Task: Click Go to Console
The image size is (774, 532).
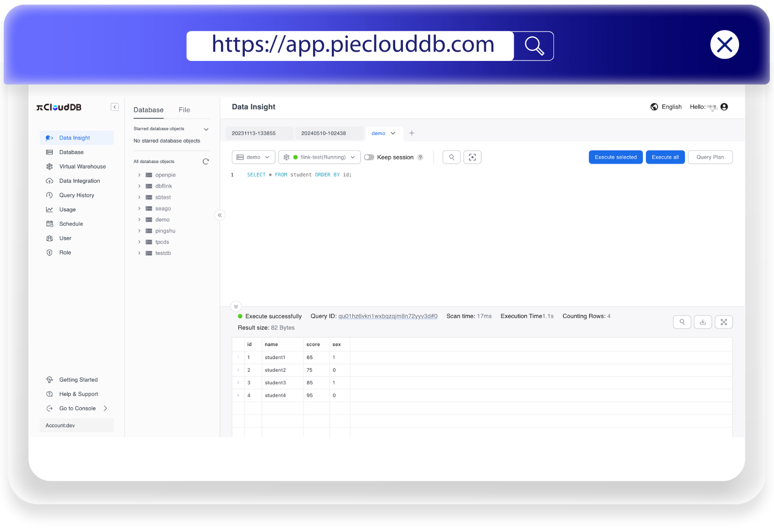Action: 76,408
